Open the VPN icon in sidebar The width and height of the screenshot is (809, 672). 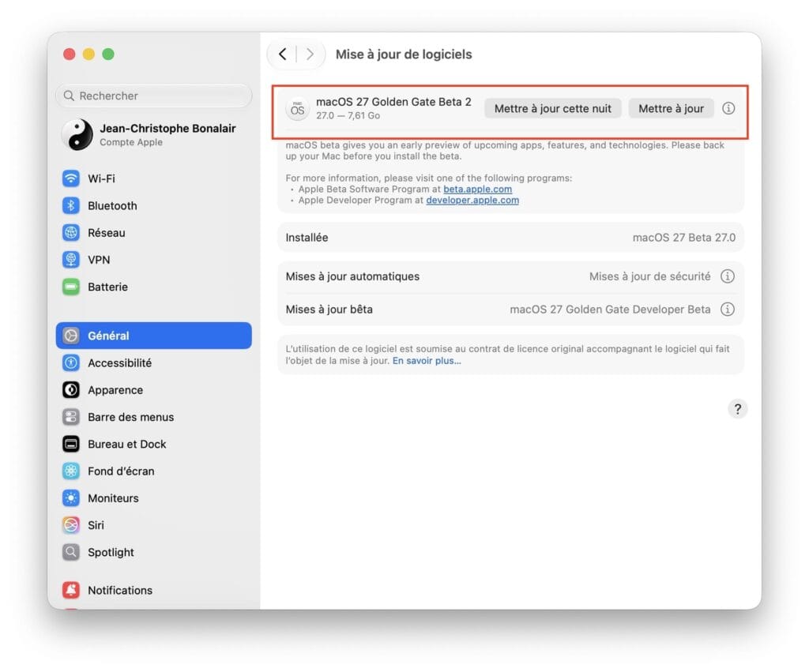[x=70, y=260]
